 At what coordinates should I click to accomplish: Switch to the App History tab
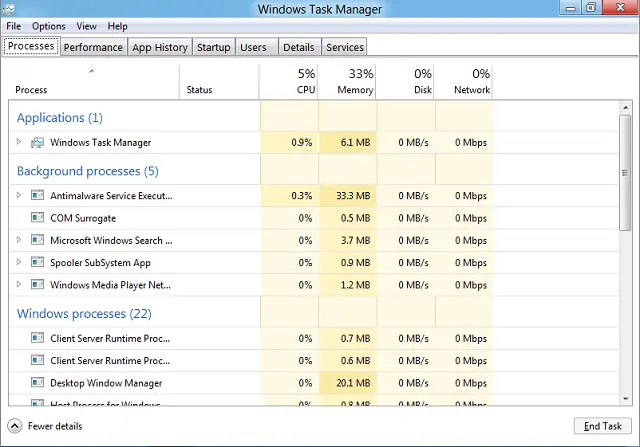point(160,47)
